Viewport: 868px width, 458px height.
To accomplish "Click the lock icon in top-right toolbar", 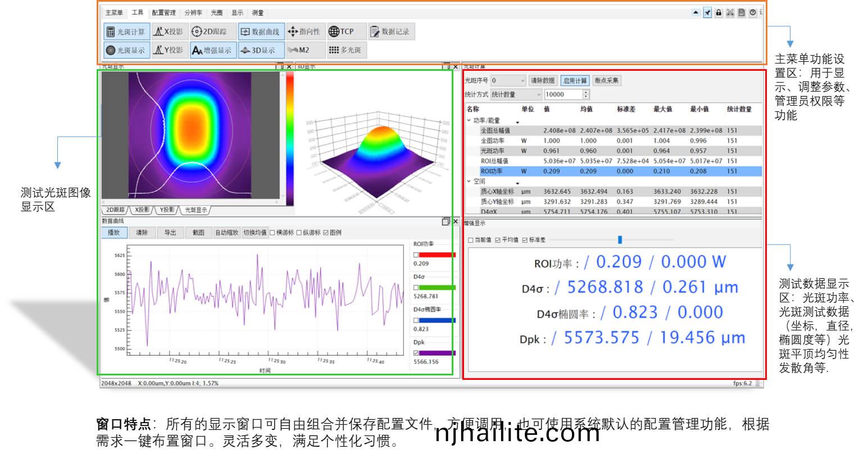I will click(x=719, y=12).
